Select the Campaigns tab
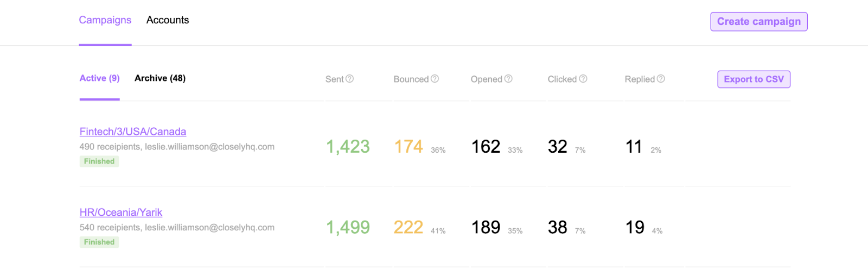 [105, 20]
